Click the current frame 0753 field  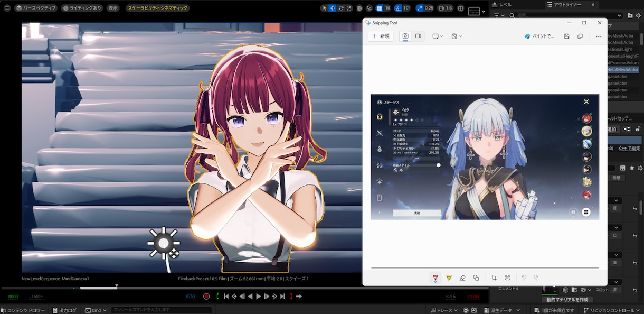191,297
